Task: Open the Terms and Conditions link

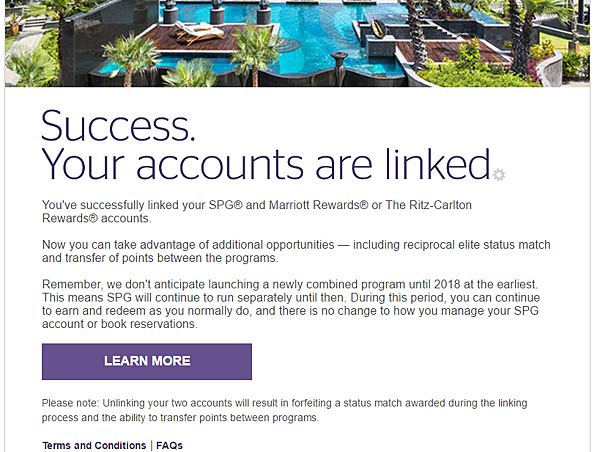Action: click(x=94, y=445)
